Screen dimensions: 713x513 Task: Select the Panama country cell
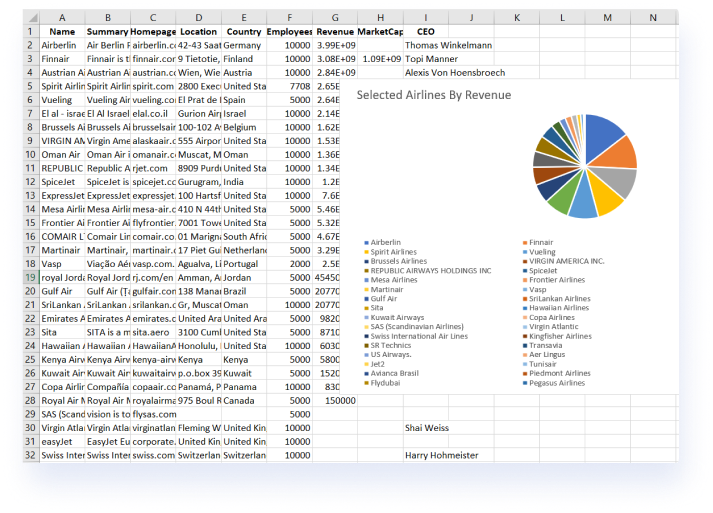[244, 387]
